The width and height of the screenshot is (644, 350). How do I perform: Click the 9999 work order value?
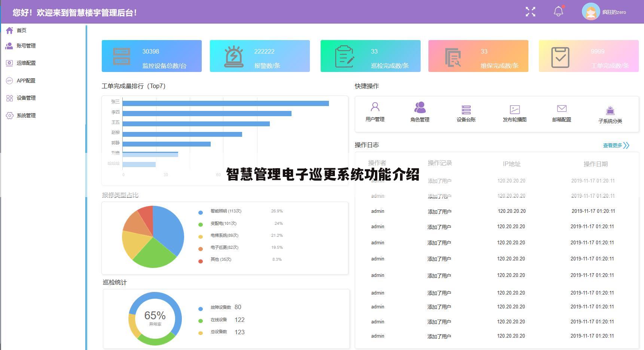click(x=598, y=51)
